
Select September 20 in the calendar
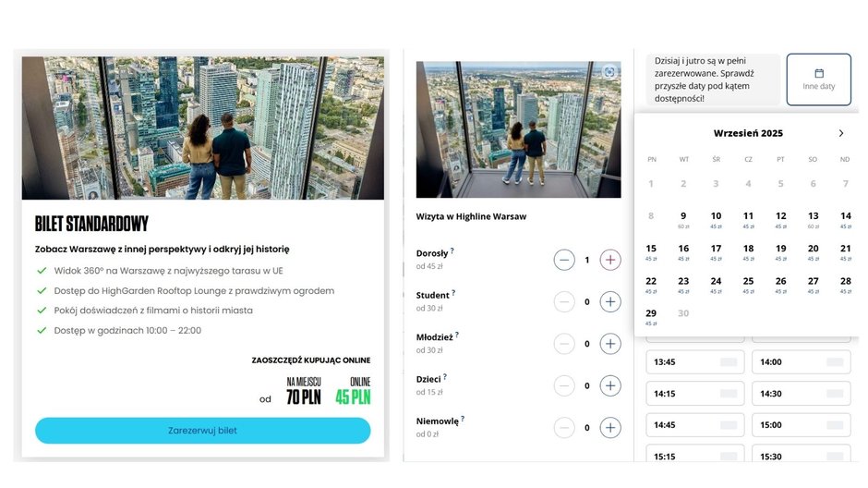point(813,251)
